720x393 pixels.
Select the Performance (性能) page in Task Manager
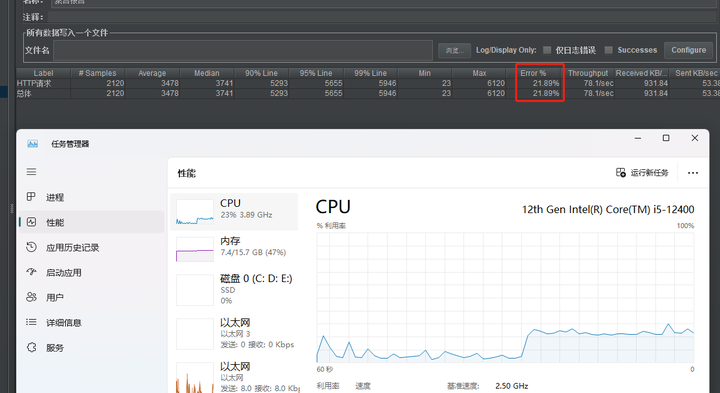92,222
